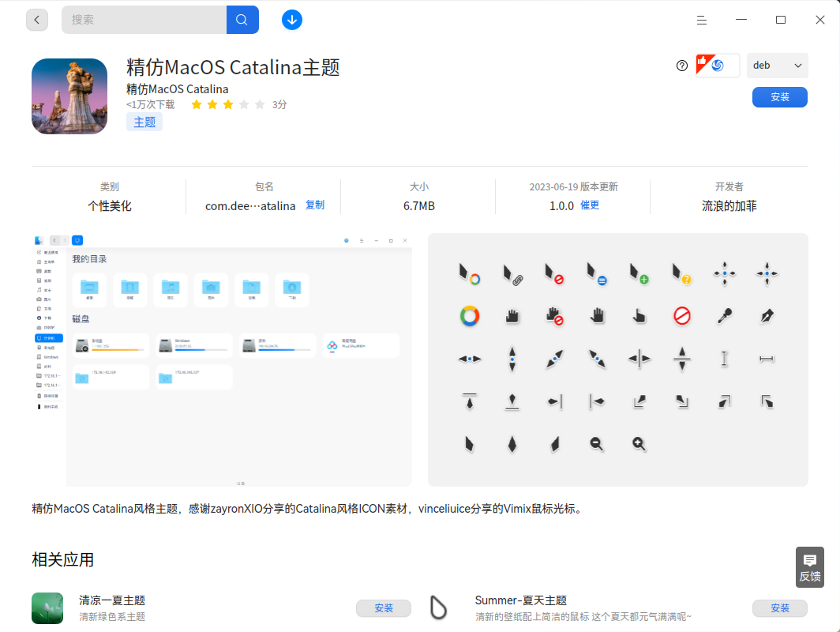Screen dimensions: 840x632
Task: Open the 反馈 feedback button
Action: (809, 567)
